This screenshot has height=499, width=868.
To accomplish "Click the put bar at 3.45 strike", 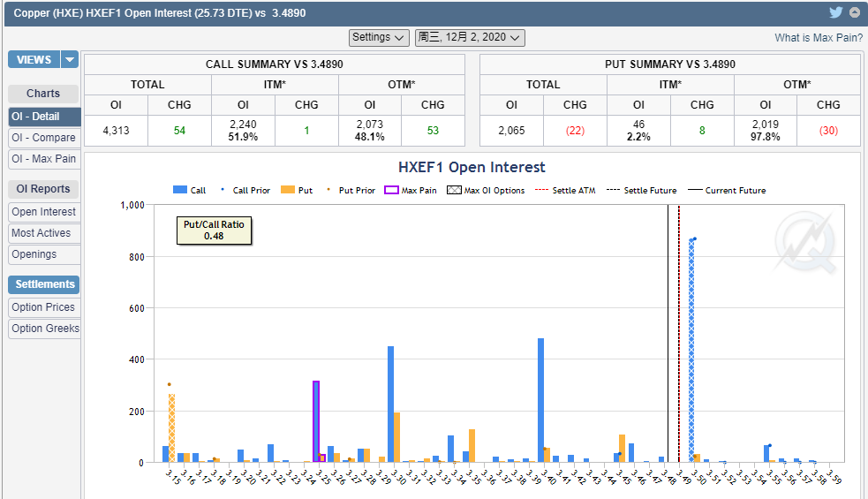I will pos(623,449).
